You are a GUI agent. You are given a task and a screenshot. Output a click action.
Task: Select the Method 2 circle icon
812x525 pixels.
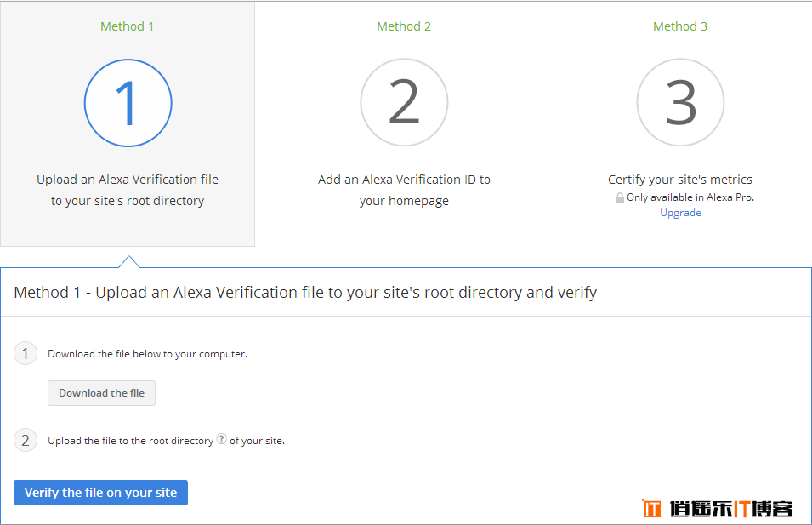(404, 102)
